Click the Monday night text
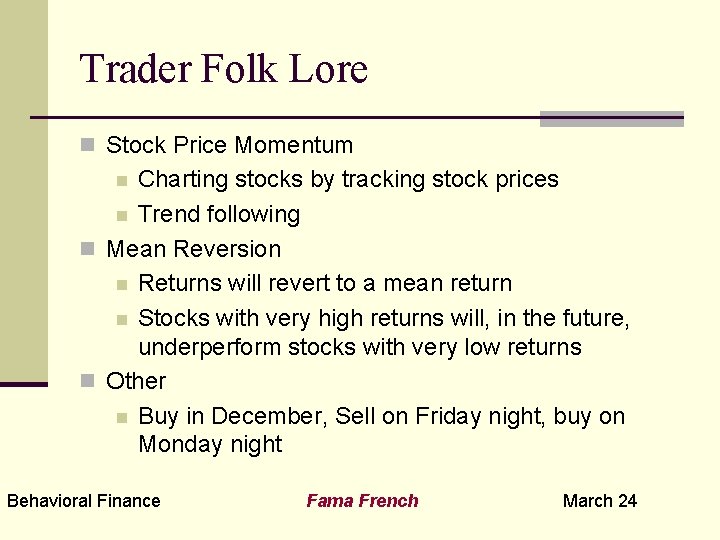This screenshot has width=720, height=540. tap(210, 444)
